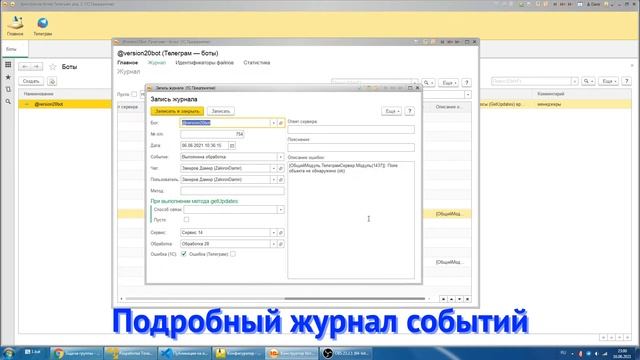640x360 pixels.
Task: Open history icon in the left sidebar
Action: click(8, 89)
